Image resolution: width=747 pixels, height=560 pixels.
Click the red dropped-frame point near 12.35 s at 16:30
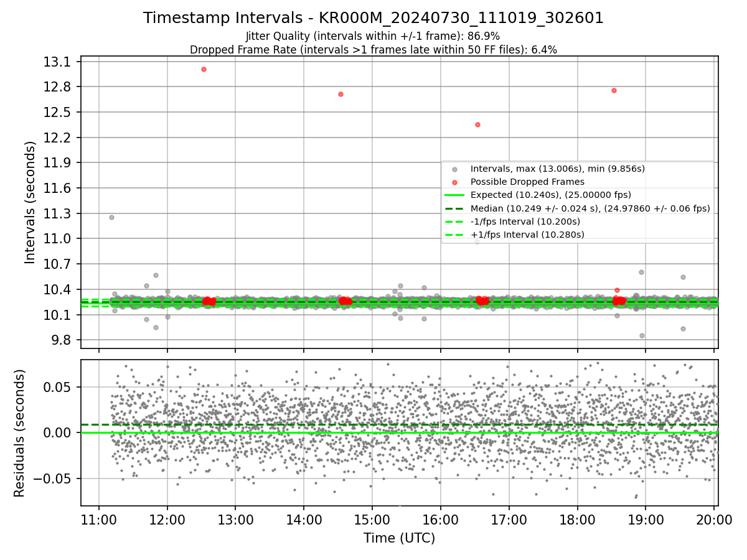[477, 124]
